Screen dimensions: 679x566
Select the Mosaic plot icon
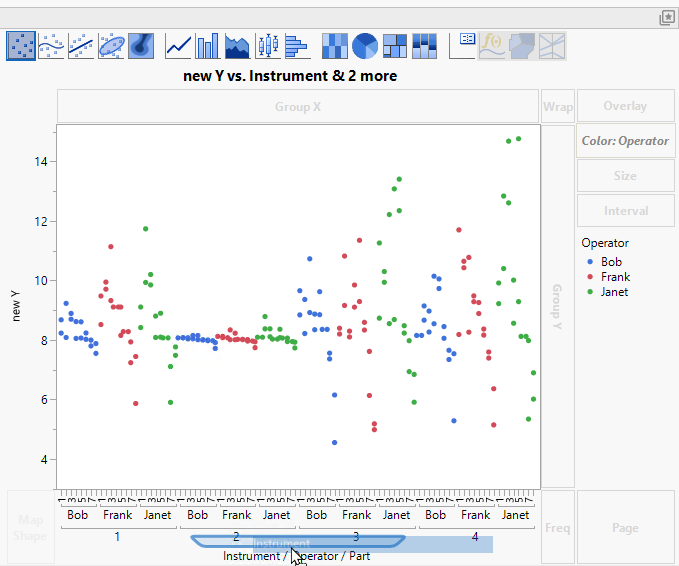(x=424, y=46)
